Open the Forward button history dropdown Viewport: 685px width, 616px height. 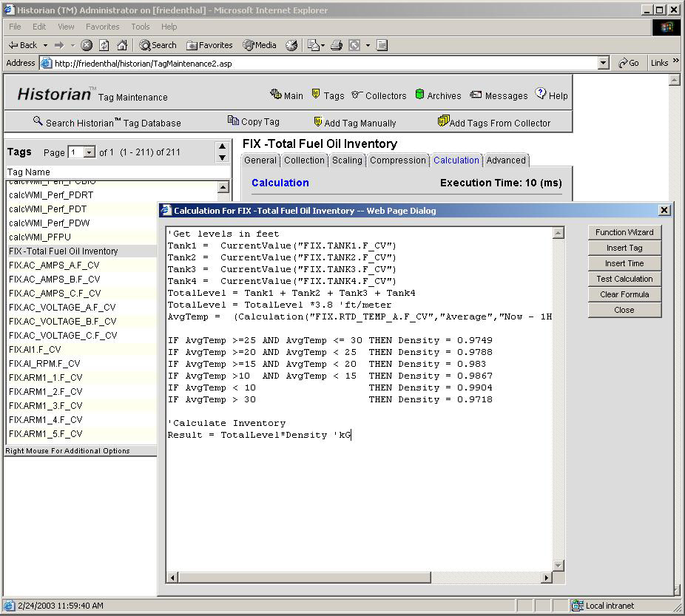72,45
